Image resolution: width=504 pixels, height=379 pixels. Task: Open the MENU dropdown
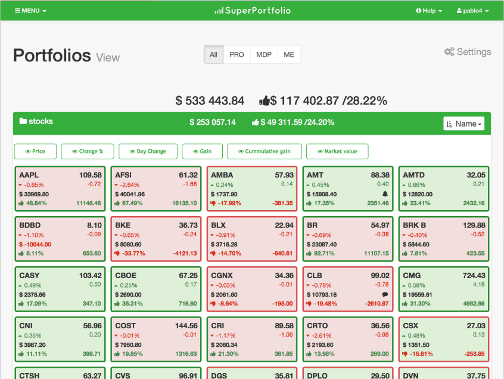[30, 11]
